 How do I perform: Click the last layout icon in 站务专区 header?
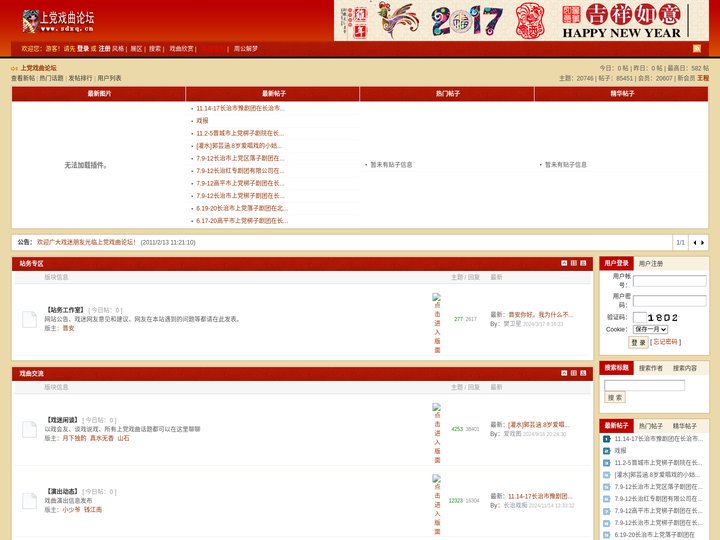[x=583, y=263]
